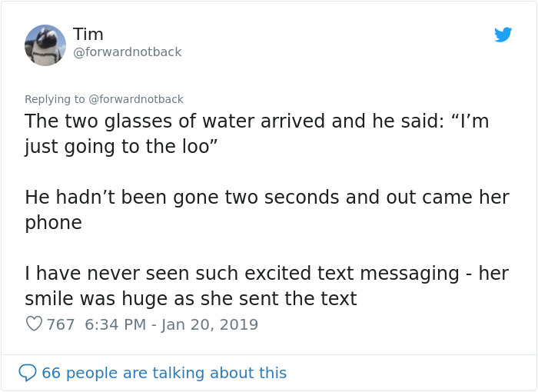Click the number "66" in the footer
Screen dimensions: 538x392
(51, 373)
